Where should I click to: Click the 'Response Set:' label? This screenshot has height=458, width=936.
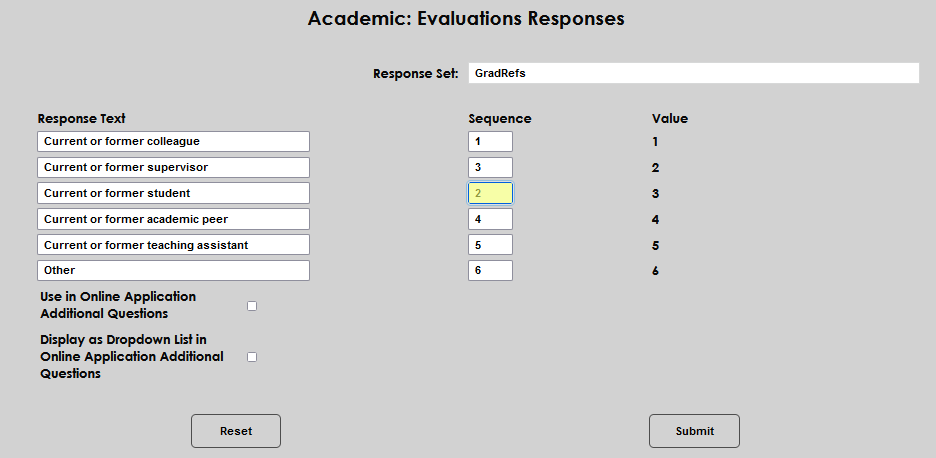pyautogui.click(x=416, y=73)
